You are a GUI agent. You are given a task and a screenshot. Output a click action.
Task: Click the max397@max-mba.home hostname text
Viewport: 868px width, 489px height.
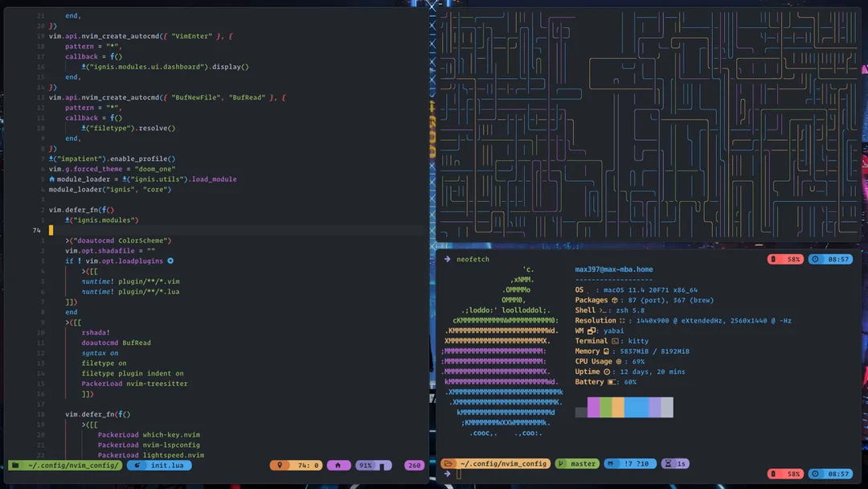point(613,269)
